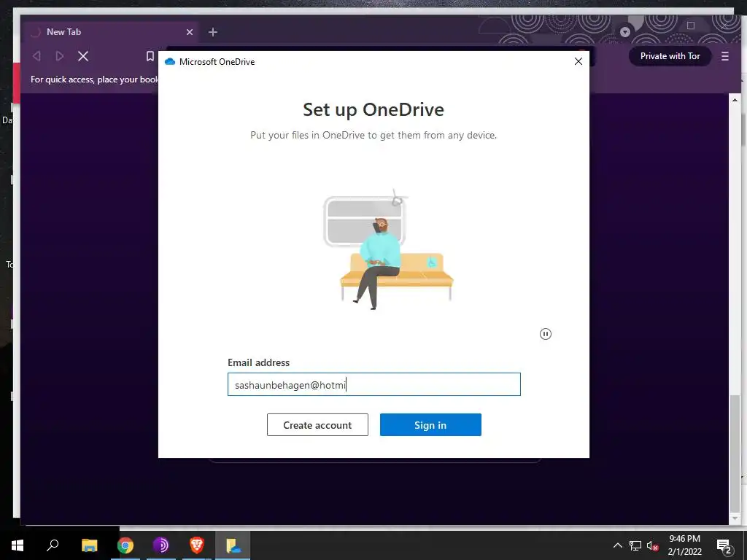747x560 pixels.
Task: Close the Microsoft OneDrive dialog
Action: coord(578,61)
